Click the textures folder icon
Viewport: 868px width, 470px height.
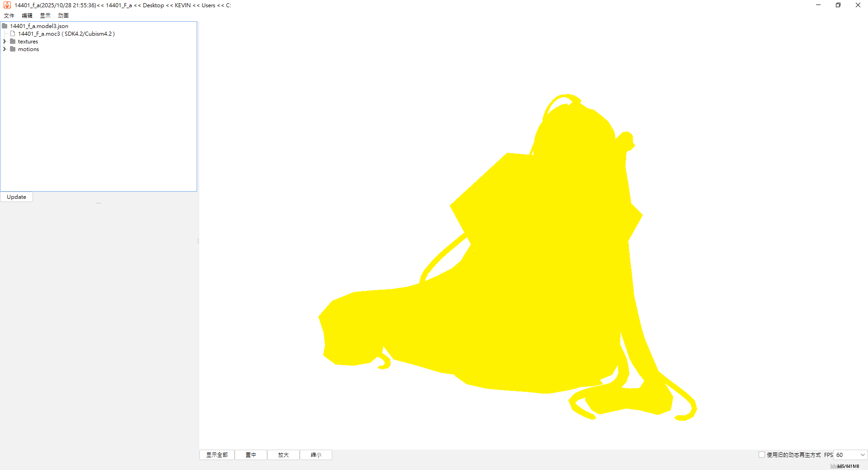(x=13, y=42)
